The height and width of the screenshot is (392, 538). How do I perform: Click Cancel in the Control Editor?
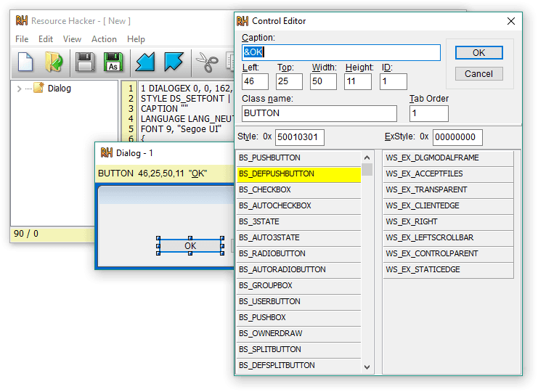click(x=478, y=74)
